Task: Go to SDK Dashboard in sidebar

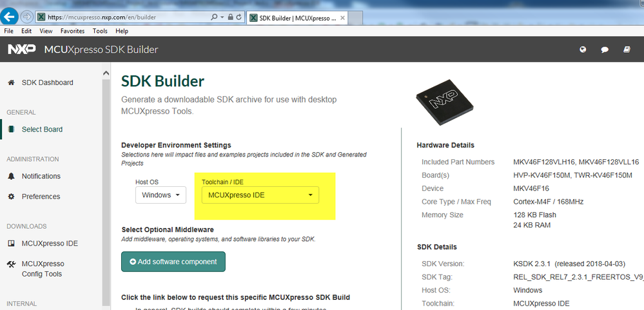Action: click(x=47, y=82)
